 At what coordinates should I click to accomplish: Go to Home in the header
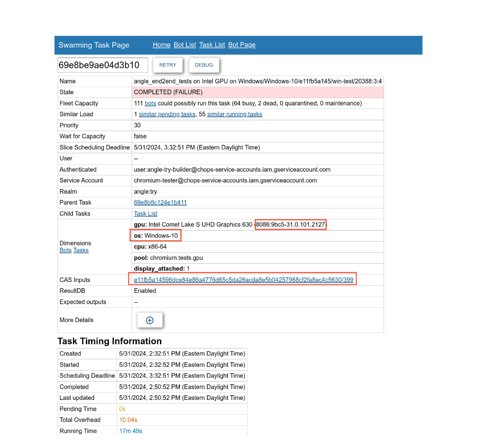[161, 45]
